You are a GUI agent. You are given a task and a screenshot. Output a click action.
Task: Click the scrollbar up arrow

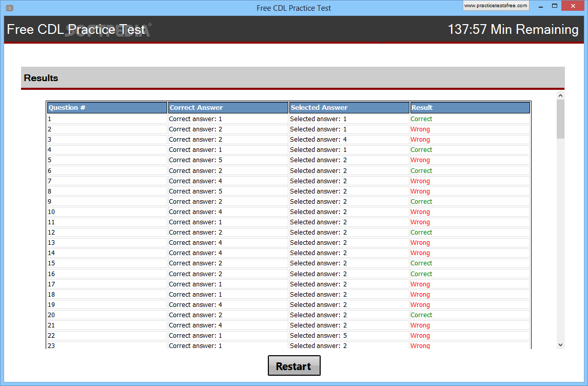pos(560,95)
